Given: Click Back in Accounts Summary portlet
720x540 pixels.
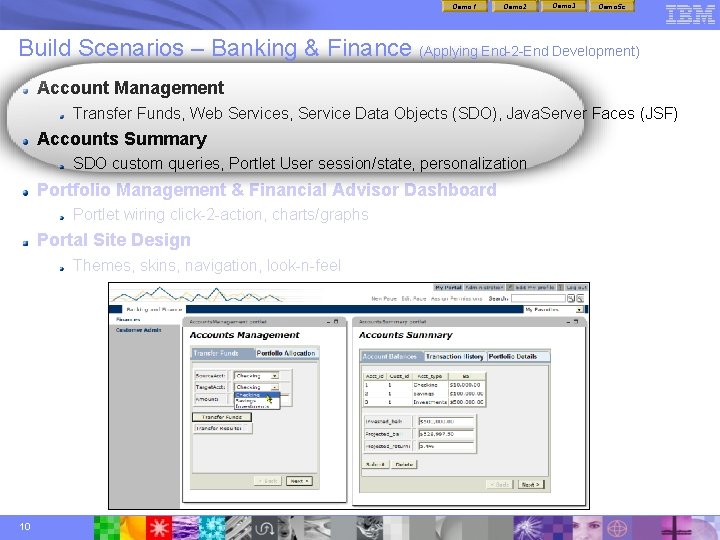Looking at the screenshot, I should (500, 484).
